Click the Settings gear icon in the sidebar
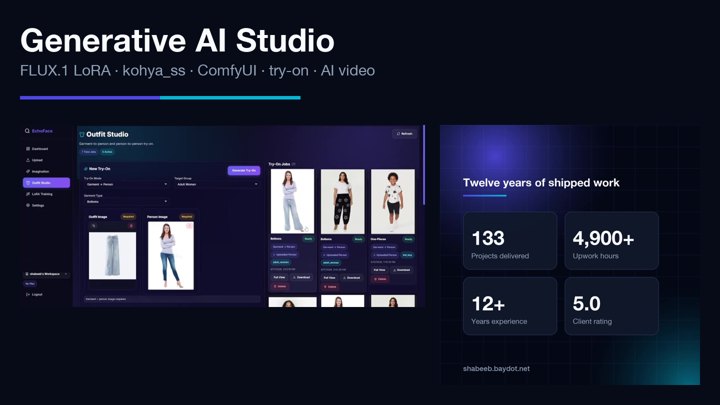Image resolution: width=720 pixels, height=405 pixels. [28, 205]
